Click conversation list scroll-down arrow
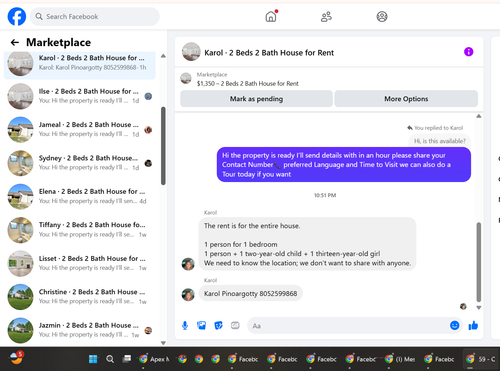 (x=163, y=343)
